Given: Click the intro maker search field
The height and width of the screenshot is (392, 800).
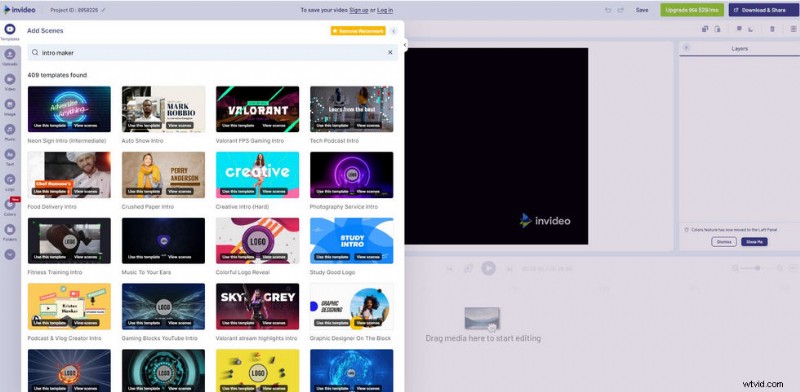Looking at the screenshot, I should click(213, 52).
